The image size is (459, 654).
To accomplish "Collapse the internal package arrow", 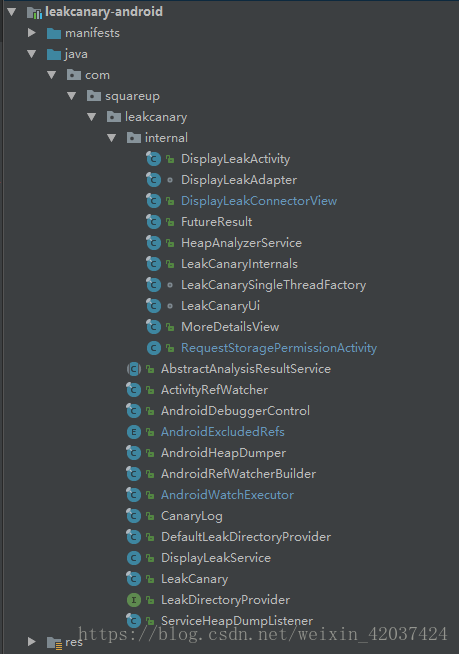I will coord(111,138).
